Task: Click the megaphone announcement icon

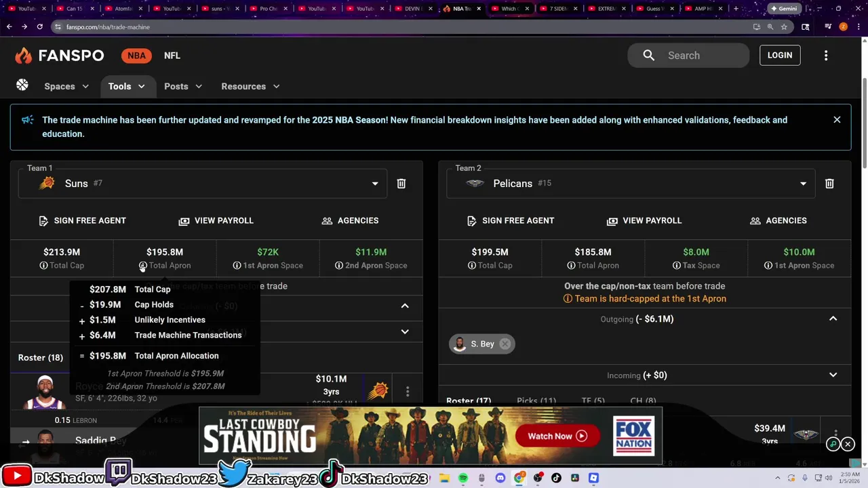Action: pos(27,120)
